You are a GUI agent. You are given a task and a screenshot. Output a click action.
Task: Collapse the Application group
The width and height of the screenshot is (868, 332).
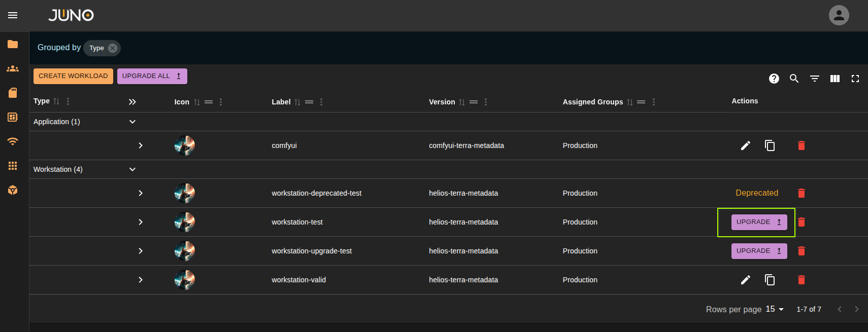pos(132,122)
